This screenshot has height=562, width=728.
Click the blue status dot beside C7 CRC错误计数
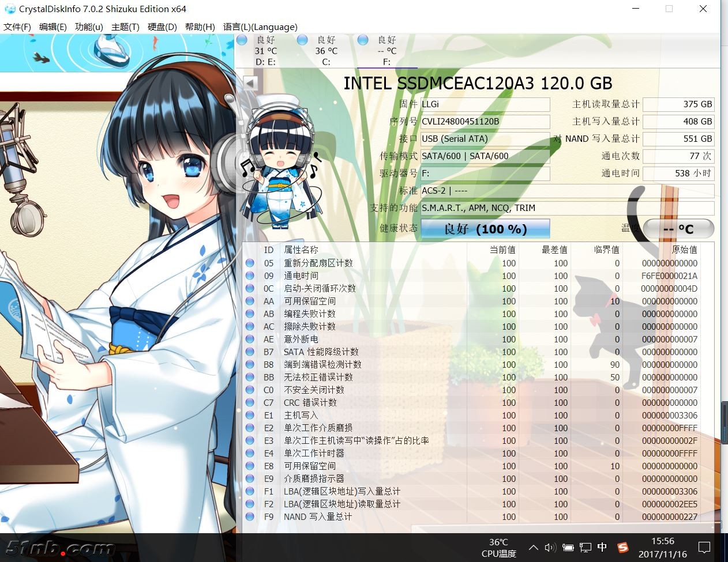click(x=249, y=402)
